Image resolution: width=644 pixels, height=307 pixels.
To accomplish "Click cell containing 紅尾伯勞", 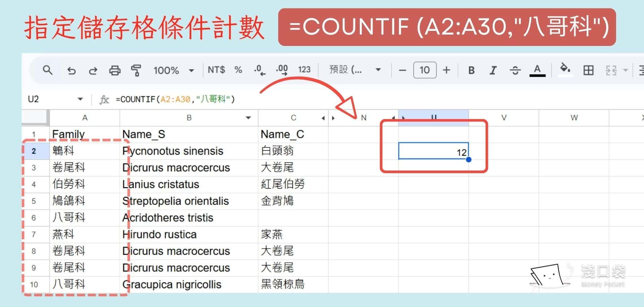I will point(293,184).
